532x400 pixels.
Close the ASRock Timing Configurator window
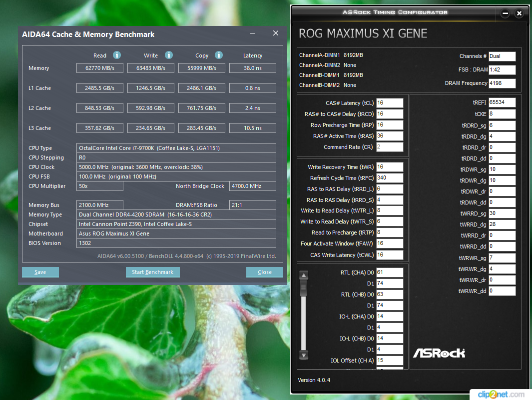[x=519, y=13]
